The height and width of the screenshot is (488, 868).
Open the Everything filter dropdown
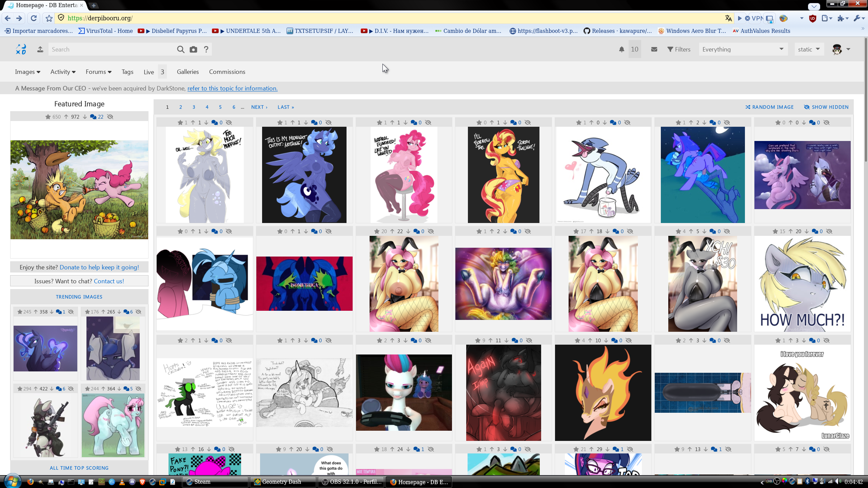[x=743, y=49]
